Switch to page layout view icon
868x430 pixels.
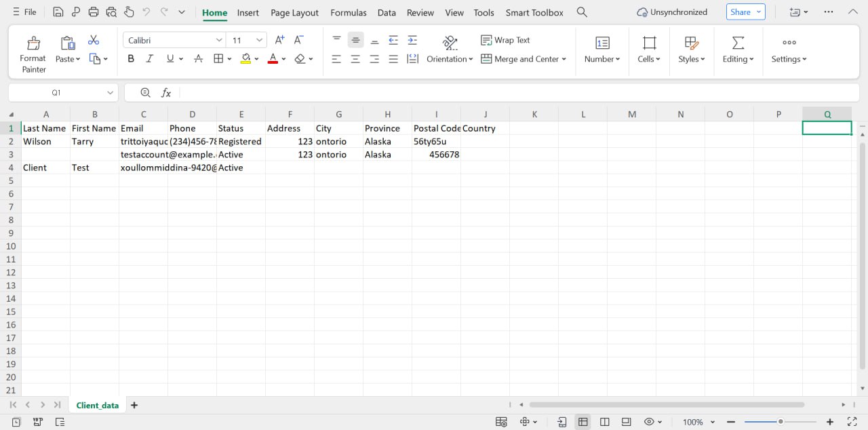click(x=627, y=422)
